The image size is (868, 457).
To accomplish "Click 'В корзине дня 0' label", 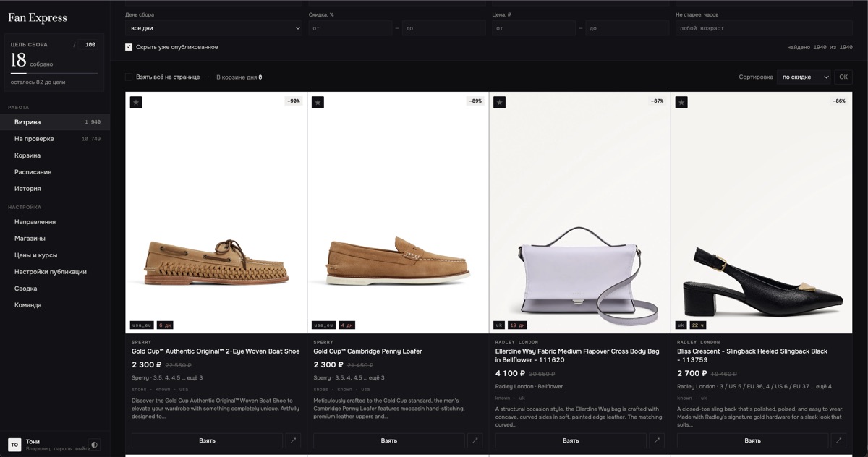I will [239, 77].
